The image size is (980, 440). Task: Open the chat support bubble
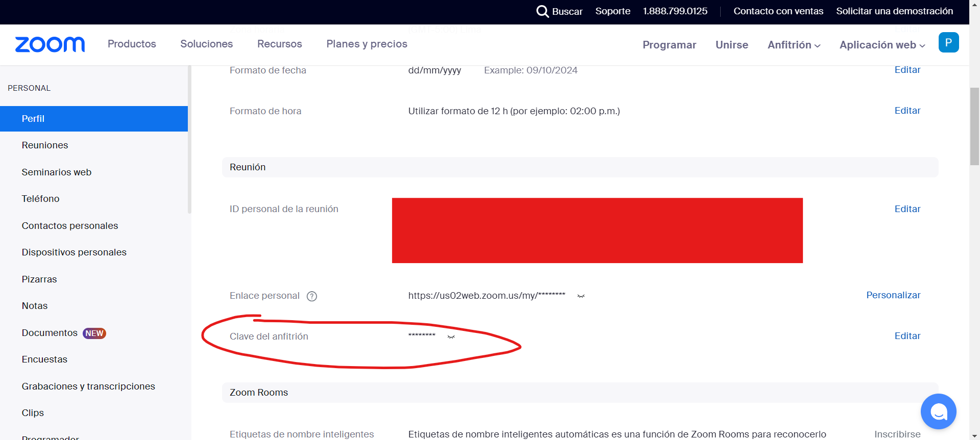pos(938,411)
